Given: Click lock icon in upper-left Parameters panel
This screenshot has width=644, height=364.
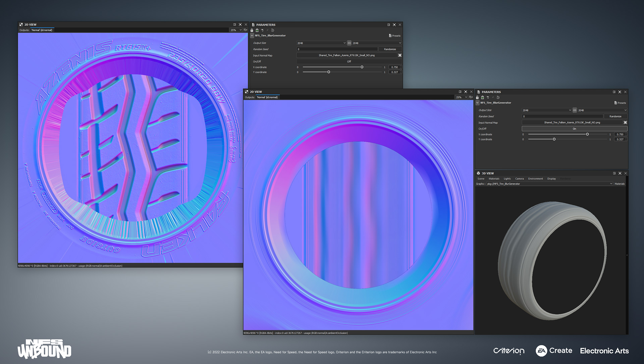Looking at the screenshot, I should pos(252,30).
